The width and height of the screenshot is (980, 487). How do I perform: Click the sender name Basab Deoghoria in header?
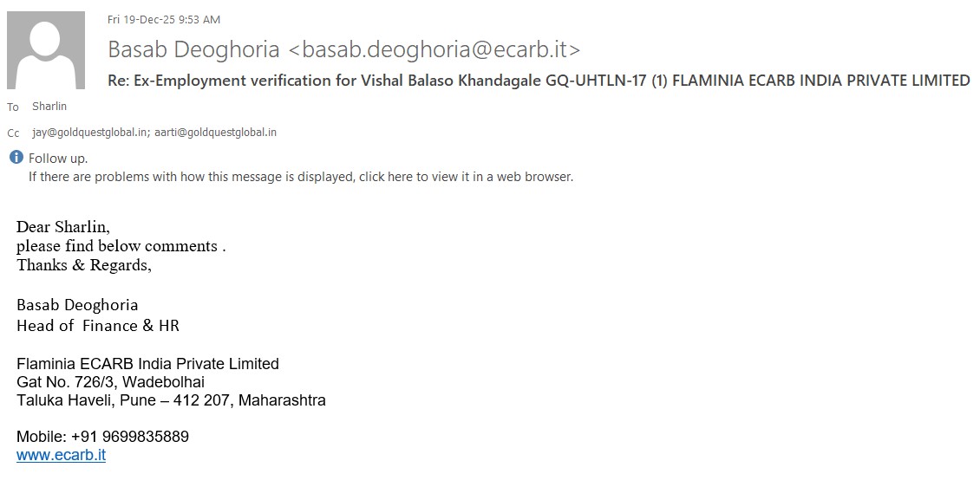193,49
